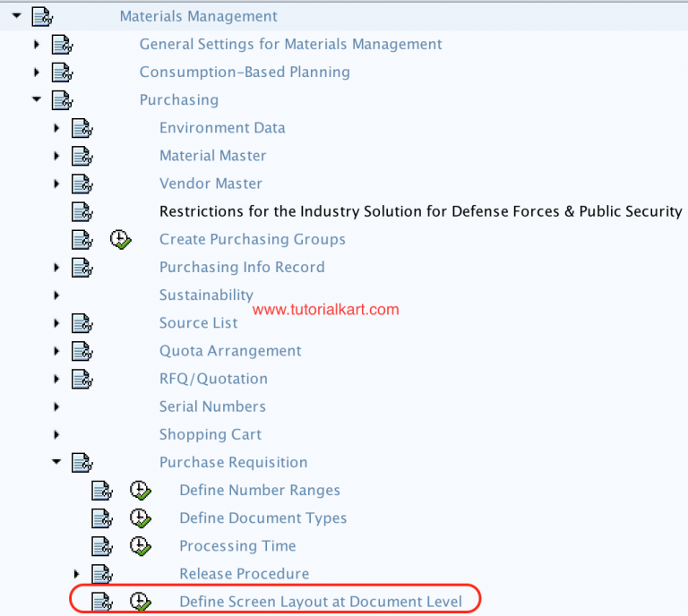Select Define Screen Layout at Document Level
Viewport: 688px width, 616px height.
tap(321, 602)
